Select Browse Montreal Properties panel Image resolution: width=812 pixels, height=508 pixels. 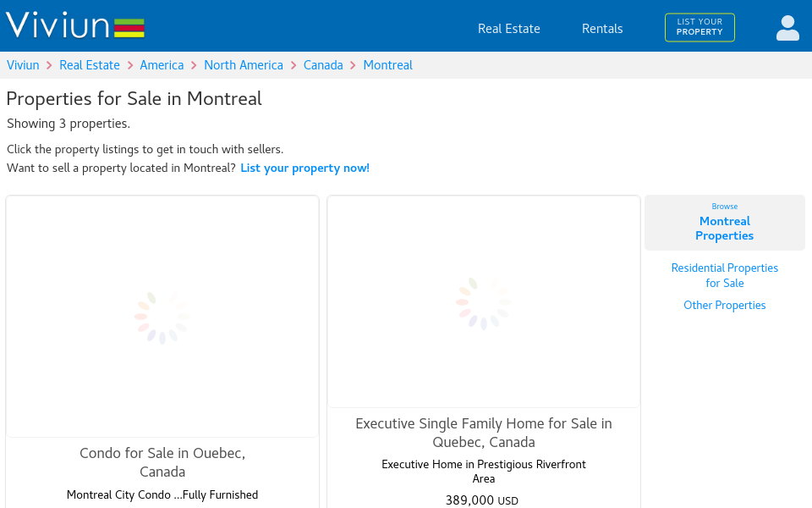point(724,222)
